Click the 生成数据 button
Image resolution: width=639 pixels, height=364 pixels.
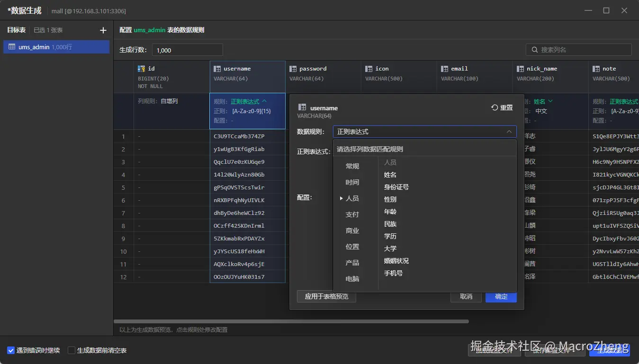(x=610, y=350)
